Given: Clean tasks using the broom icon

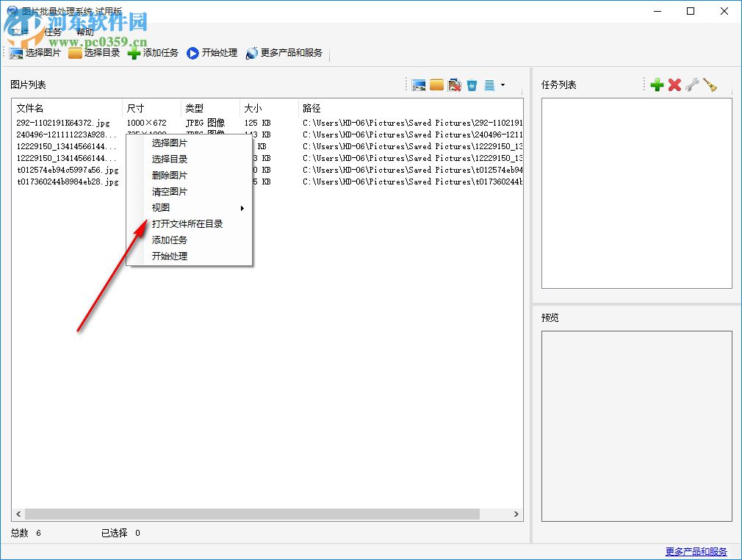Looking at the screenshot, I should pyautogui.click(x=708, y=85).
